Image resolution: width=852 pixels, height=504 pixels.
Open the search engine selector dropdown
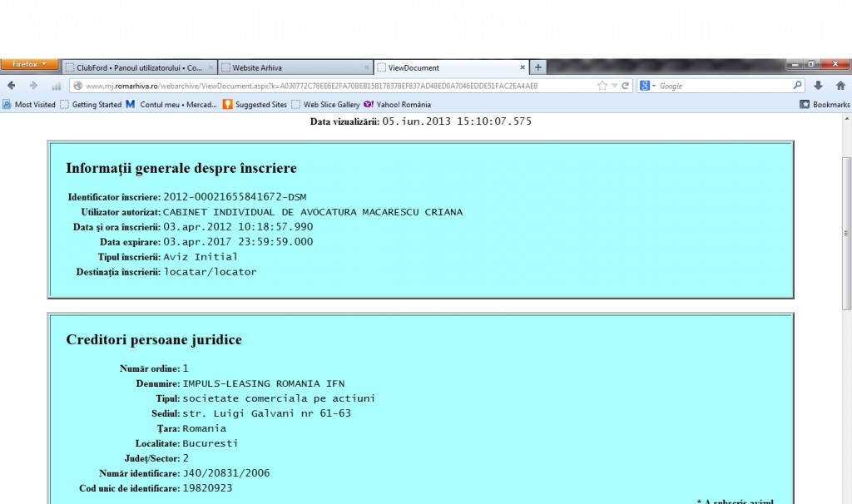coord(648,86)
